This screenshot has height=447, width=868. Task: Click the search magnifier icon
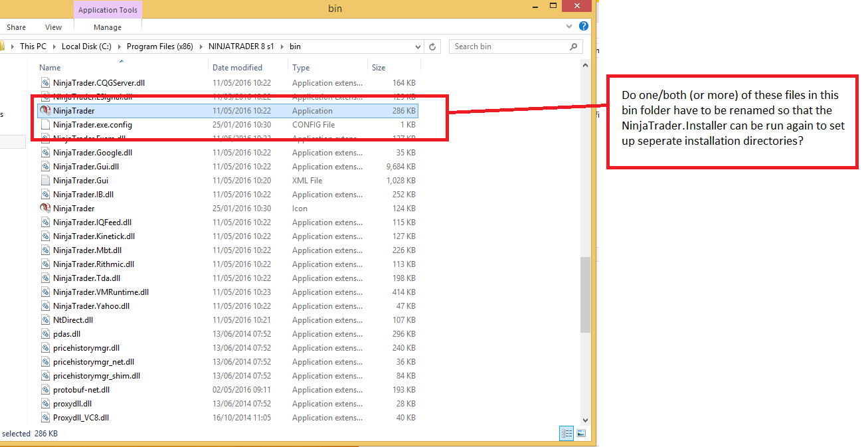(574, 46)
